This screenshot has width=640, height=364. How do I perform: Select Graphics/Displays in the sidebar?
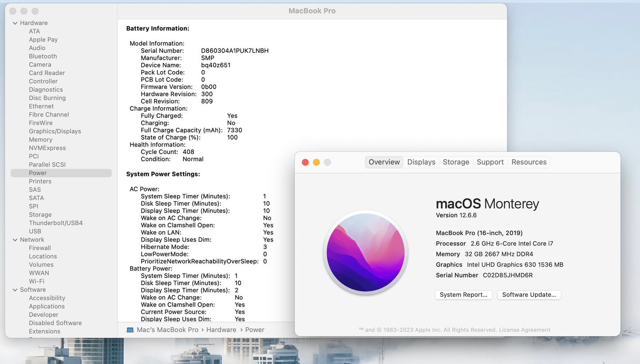(55, 131)
